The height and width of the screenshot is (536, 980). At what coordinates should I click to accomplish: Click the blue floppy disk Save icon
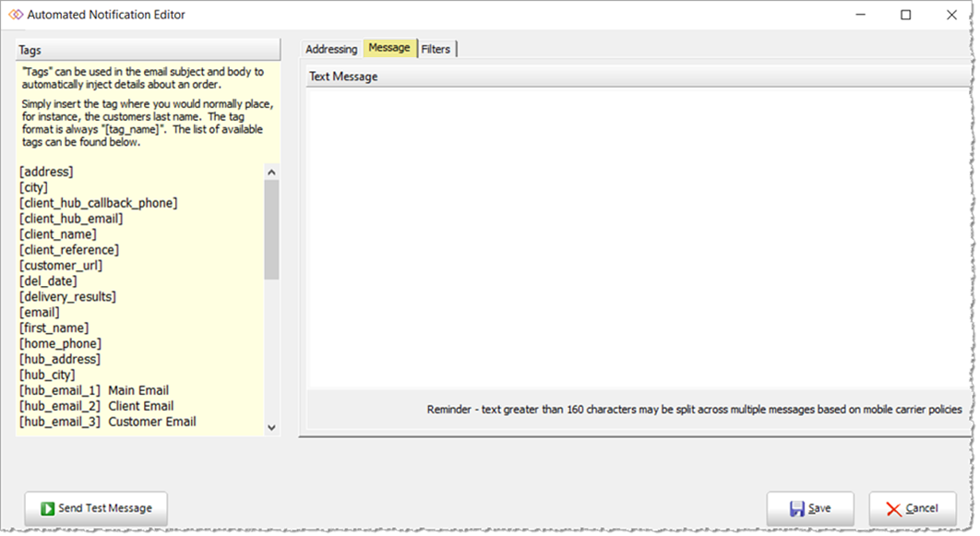coord(797,508)
